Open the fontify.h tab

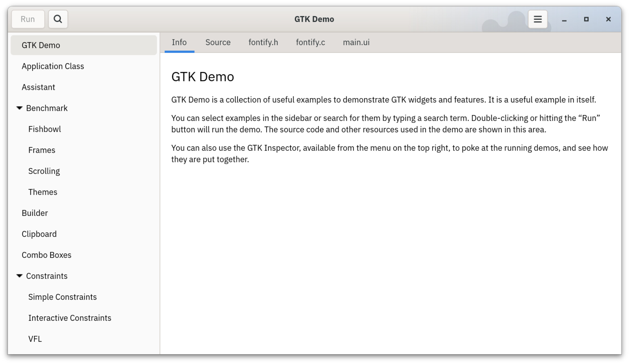[263, 42]
